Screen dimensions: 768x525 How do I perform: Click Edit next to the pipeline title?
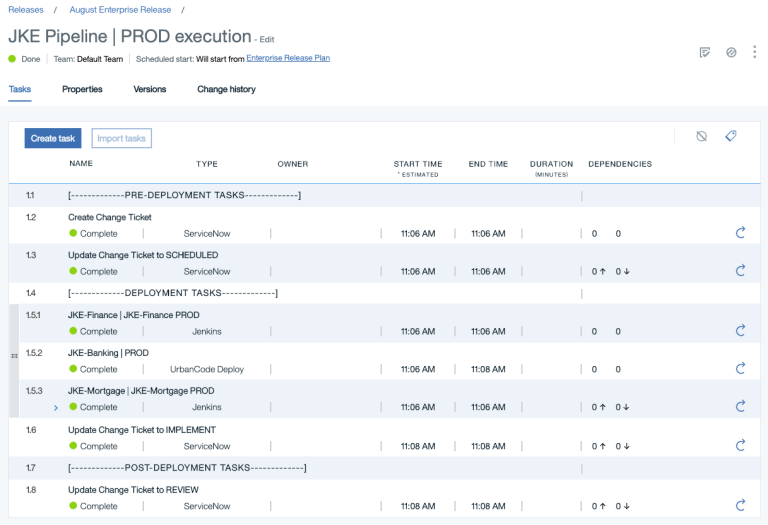(267, 40)
